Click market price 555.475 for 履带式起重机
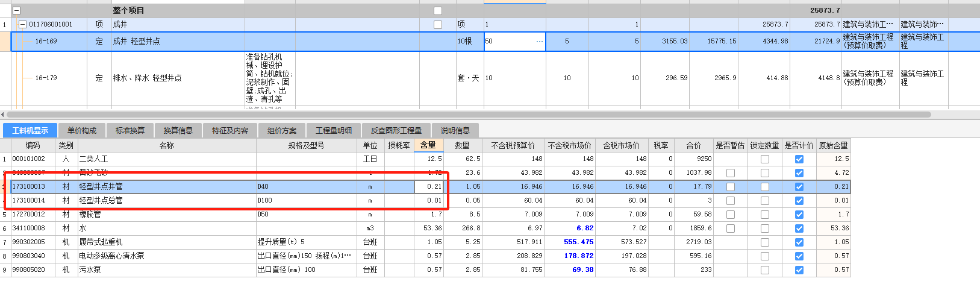Image resolution: width=980 pixels, height=293 pixels. click(x=570, y=242)
